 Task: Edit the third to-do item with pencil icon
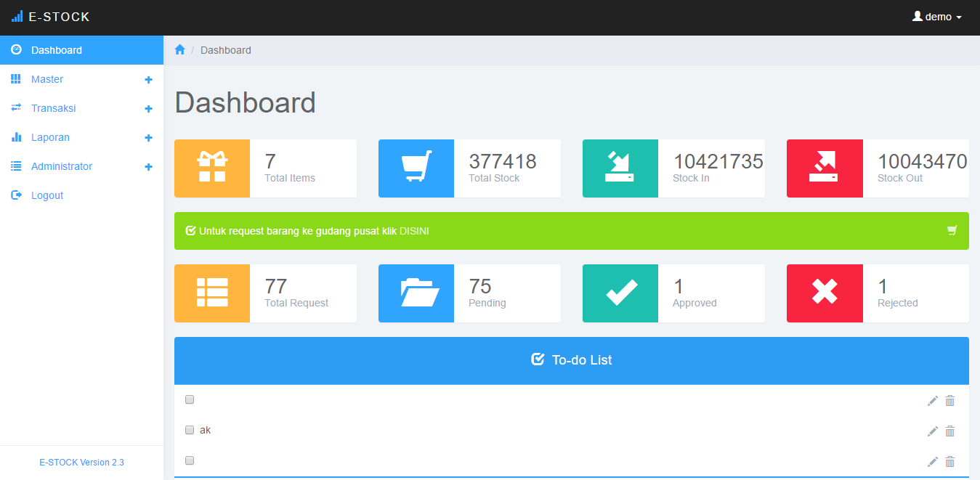[x=933, y=461]
